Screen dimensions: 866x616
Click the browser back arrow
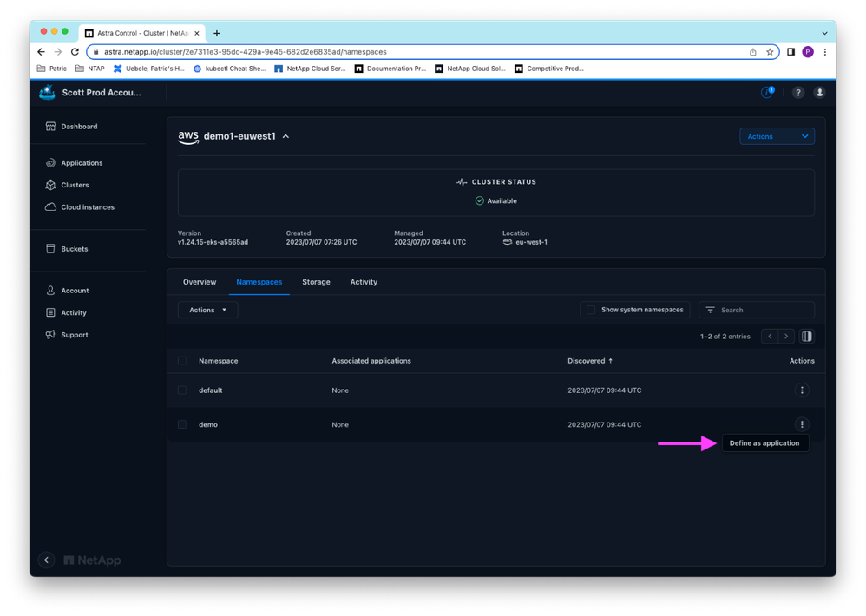click(x=42, y=52)
